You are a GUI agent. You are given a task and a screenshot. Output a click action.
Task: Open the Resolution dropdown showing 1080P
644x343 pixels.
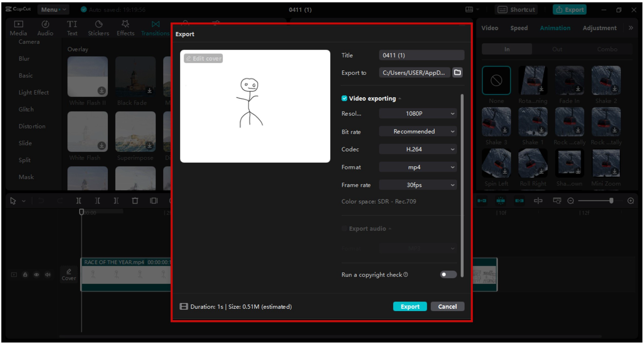pos(418,114)
